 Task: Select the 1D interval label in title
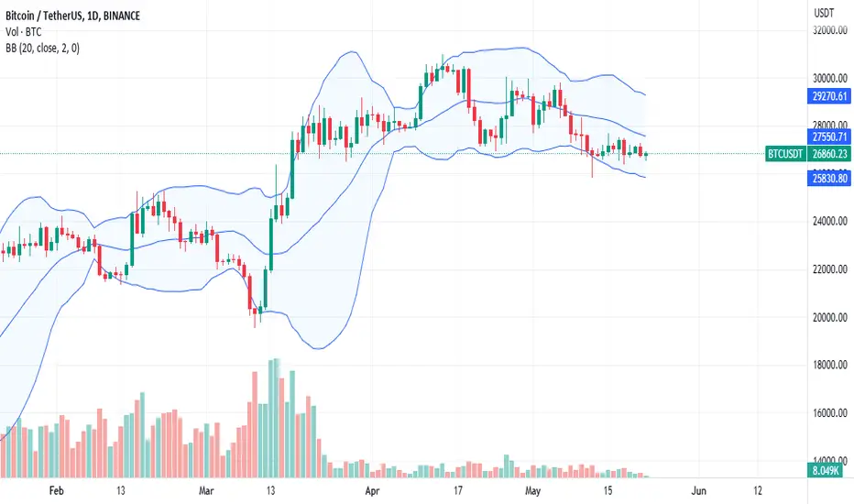pos(93,16)
